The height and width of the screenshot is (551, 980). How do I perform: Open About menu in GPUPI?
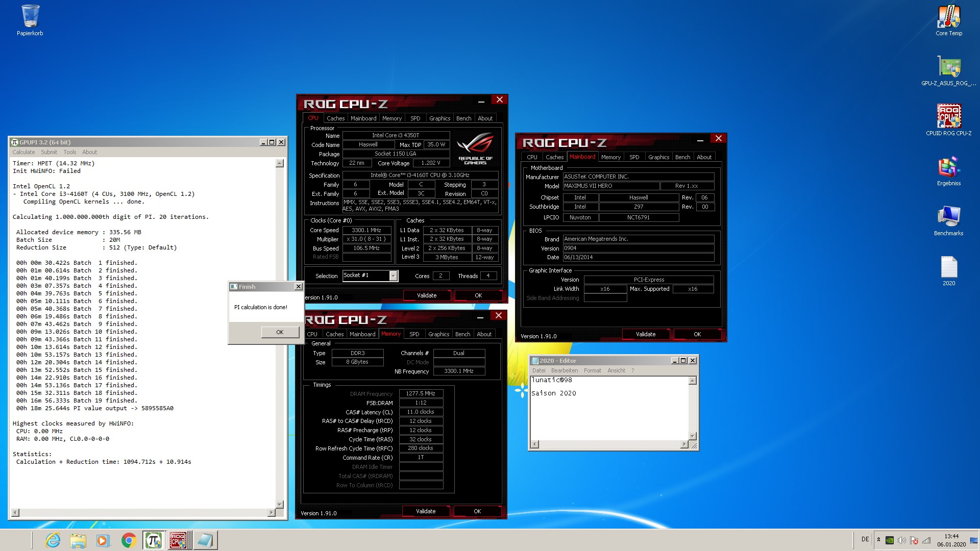(90, 152)
